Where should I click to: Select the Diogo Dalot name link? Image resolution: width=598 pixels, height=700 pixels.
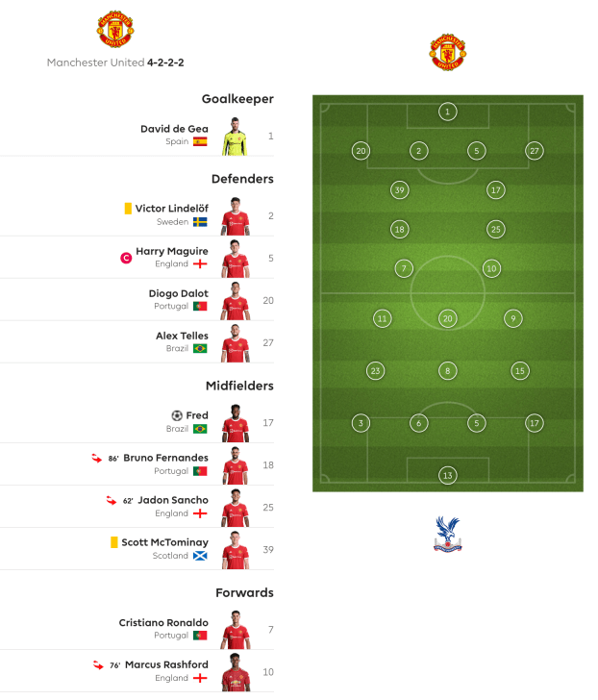click(x=179, y=293)
